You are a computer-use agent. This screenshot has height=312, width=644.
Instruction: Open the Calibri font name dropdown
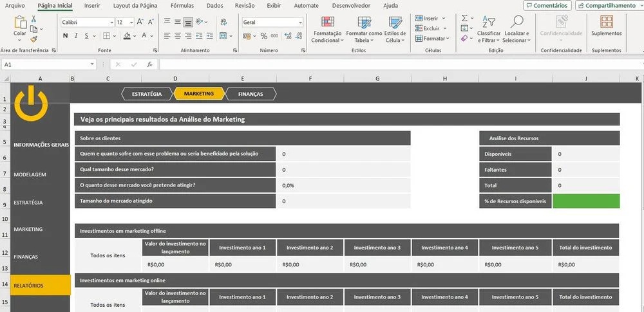[111, 22]
